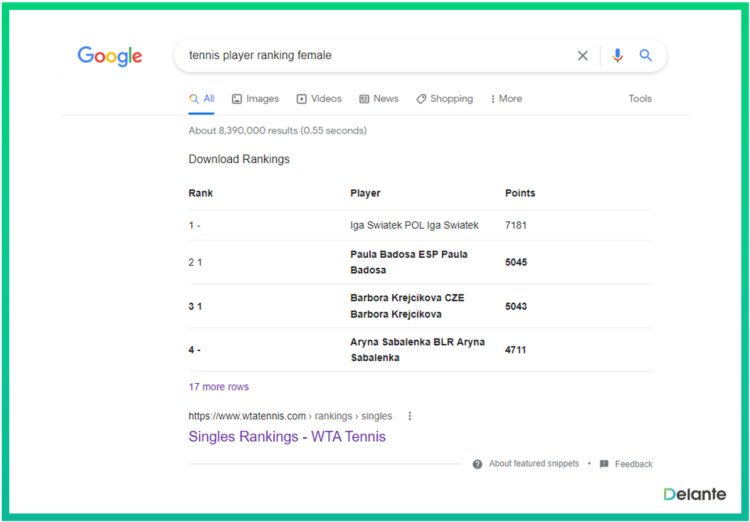Click the Rank column header
This screenshot has width=750, height=522.
click(200, 193)
